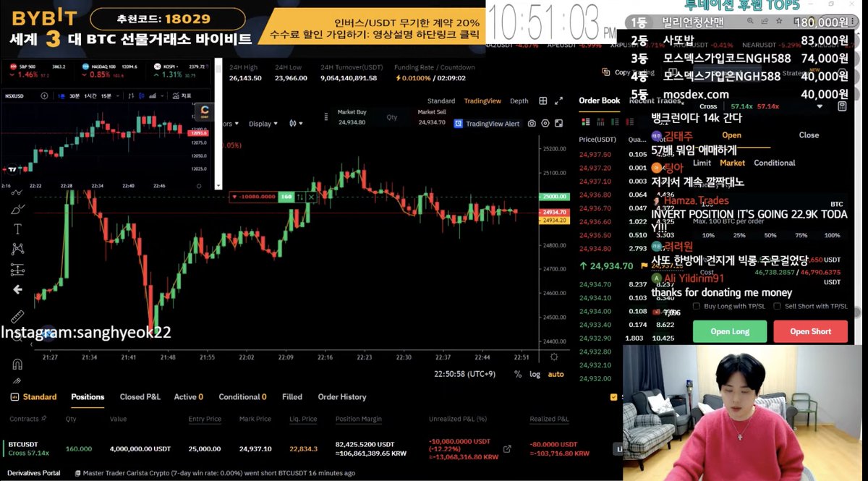Select TradingView chart tab
This screenshot has width=868, height=481.
pos(482,101)
